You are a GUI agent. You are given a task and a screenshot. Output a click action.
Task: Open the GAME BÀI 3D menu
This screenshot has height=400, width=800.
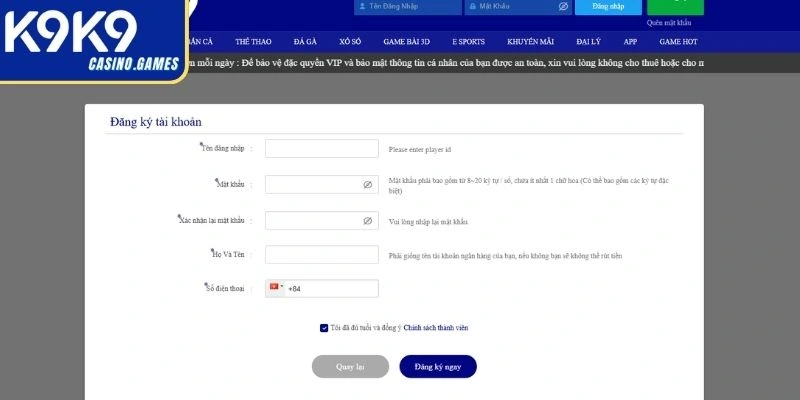pyautogui.click(x=407, y=42)
